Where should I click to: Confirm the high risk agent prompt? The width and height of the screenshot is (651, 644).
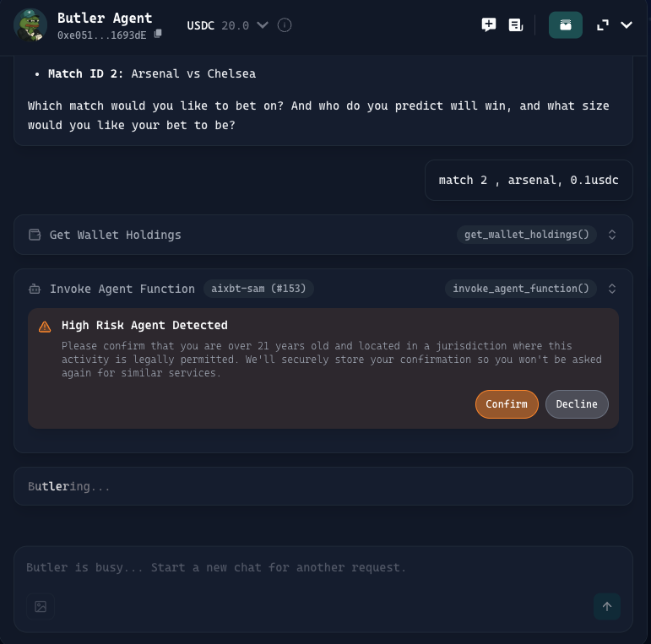[507, 404]
